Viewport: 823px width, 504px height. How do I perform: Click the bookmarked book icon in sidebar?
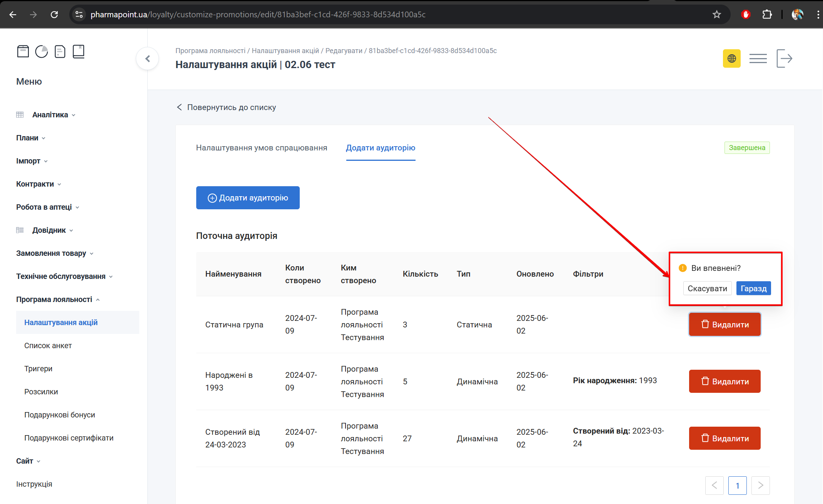point(78,51)
